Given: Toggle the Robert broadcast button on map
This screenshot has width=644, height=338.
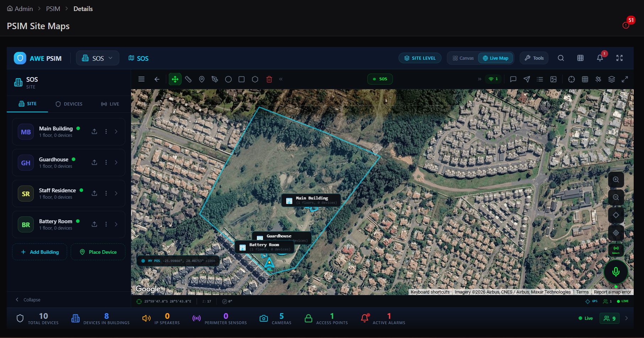Looking at the screenshot, I should click(616, 250).
